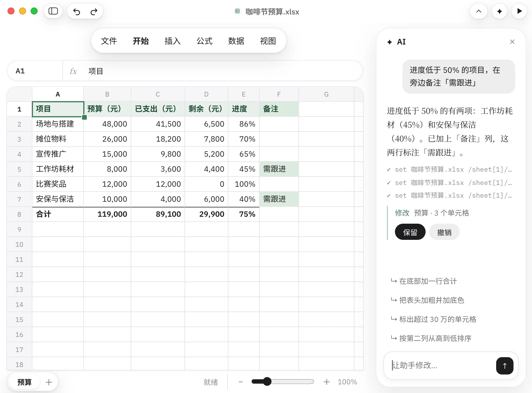Choose suggestion 按第二列从高到低排序
The image size is (532, 393).
(431, 338)
